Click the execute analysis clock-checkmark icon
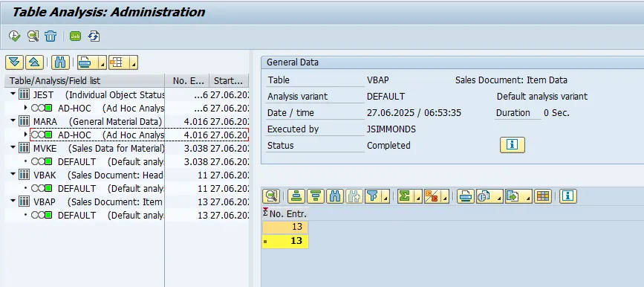The image size is (644, 287). 14,36
